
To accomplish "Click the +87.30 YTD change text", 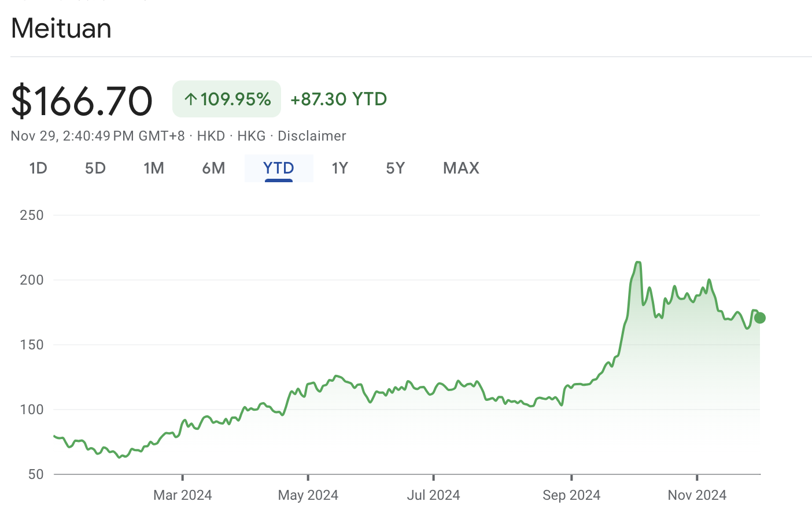I will 338,99.
